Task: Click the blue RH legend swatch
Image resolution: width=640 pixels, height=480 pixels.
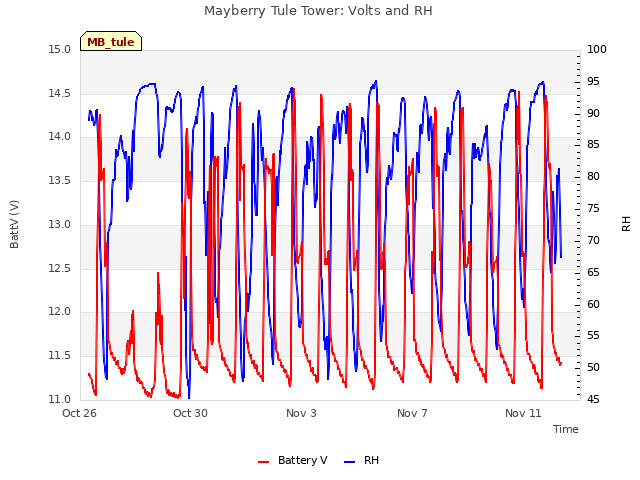Action: pos(350,462)
